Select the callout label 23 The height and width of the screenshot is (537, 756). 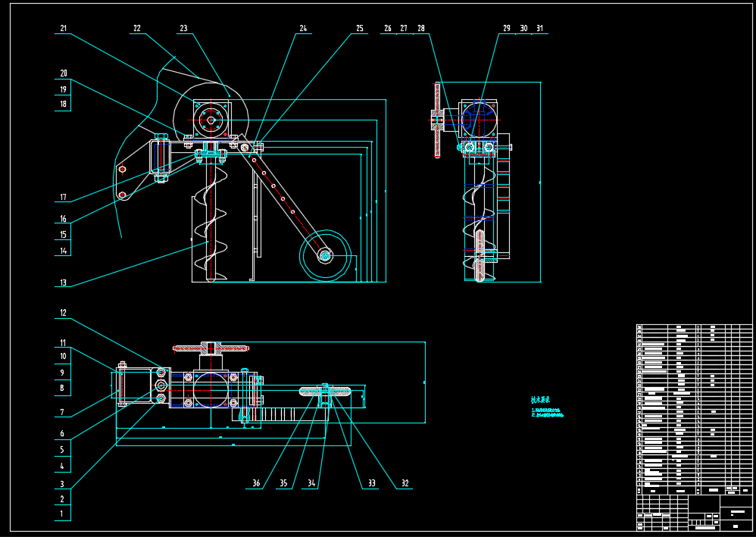183,29
